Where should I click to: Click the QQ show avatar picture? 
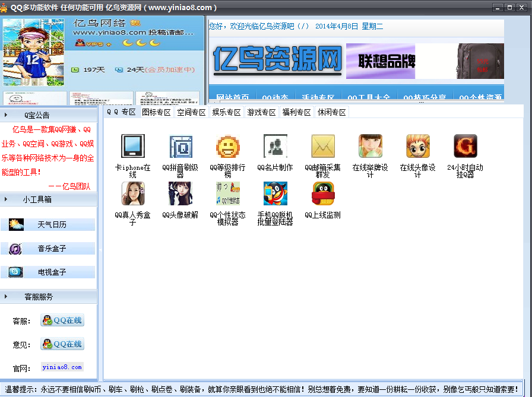click(x=33, y=52)
